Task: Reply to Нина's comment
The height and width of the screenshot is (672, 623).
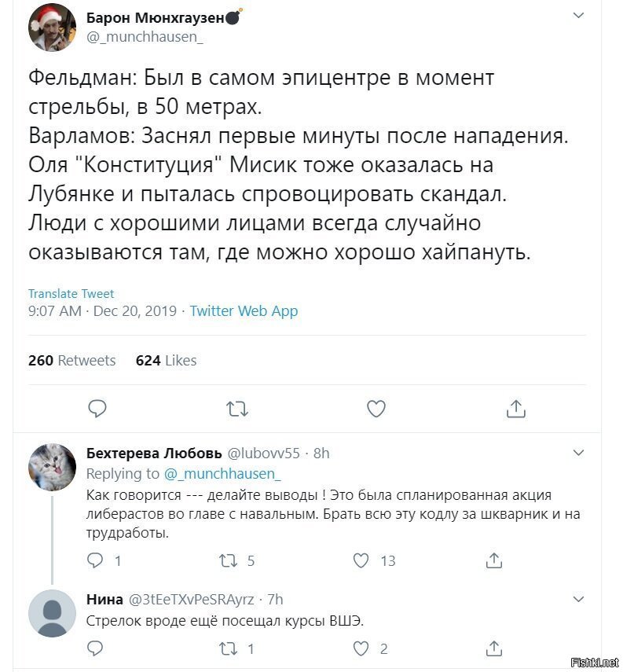Action: [x=95, y=648]
